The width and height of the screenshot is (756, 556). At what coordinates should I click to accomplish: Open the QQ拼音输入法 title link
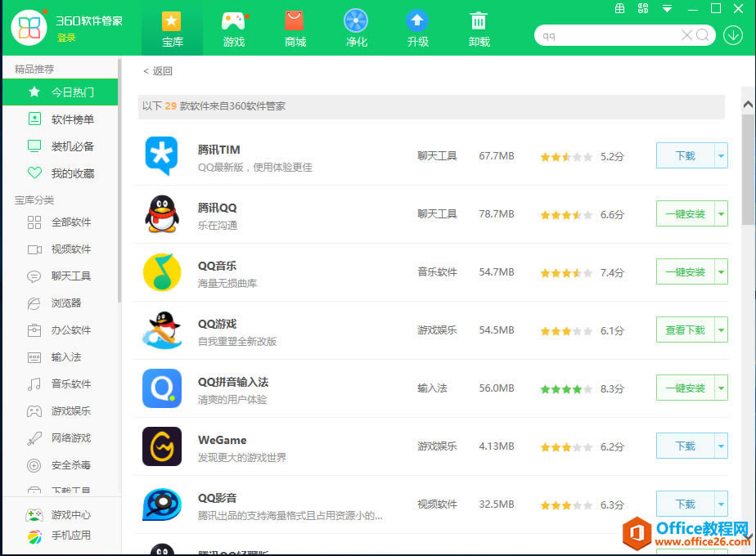[x=233, y=382]
